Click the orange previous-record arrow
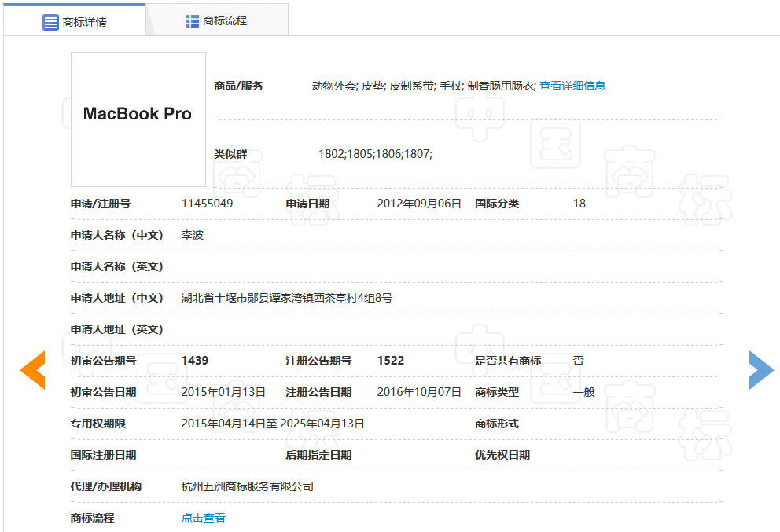The height and width of the screenshot is (532, 780). pos(32,370)
